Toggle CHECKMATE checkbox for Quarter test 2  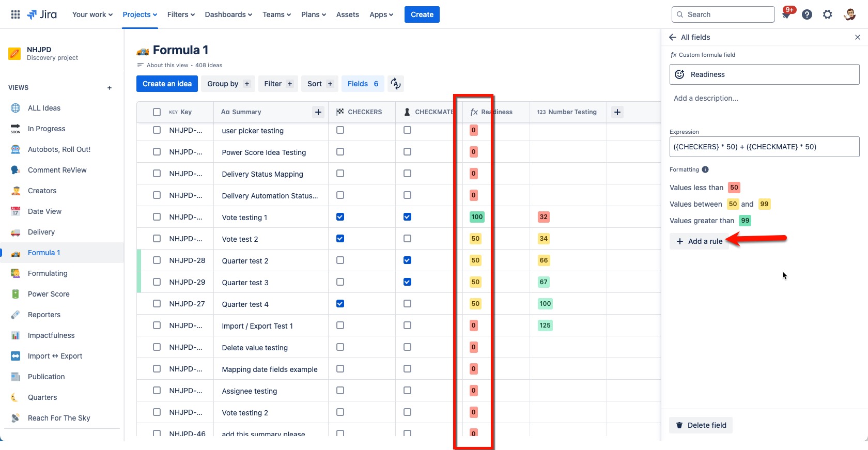click(407, 260)
